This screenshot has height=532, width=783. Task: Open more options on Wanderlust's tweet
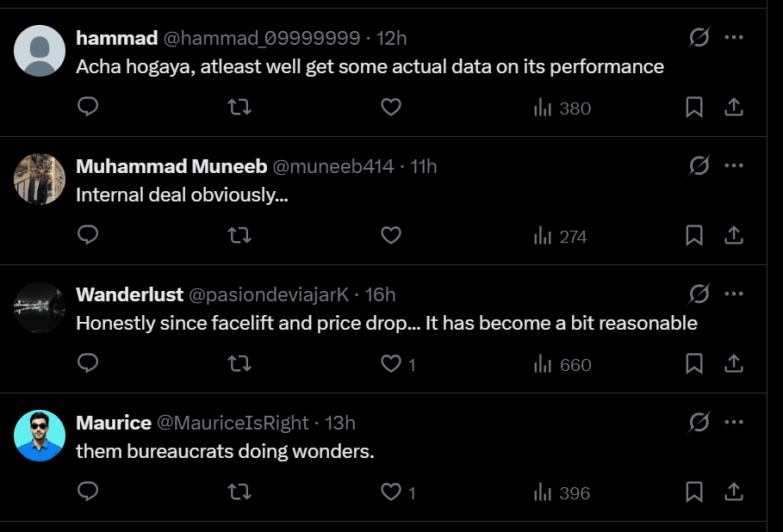(x=734, y=294)
